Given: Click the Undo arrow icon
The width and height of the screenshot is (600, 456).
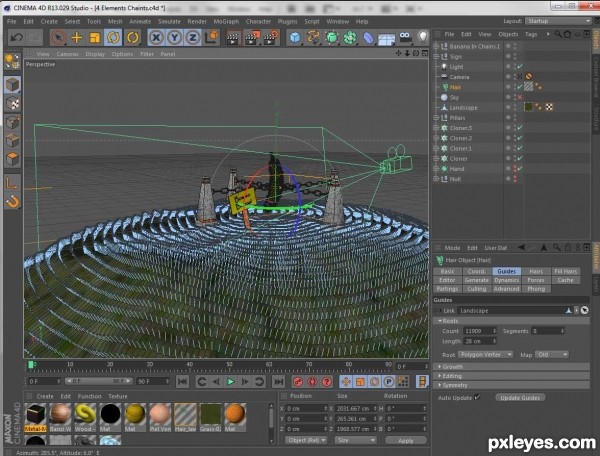Looking at the screenshot, I should coord(16,37).
